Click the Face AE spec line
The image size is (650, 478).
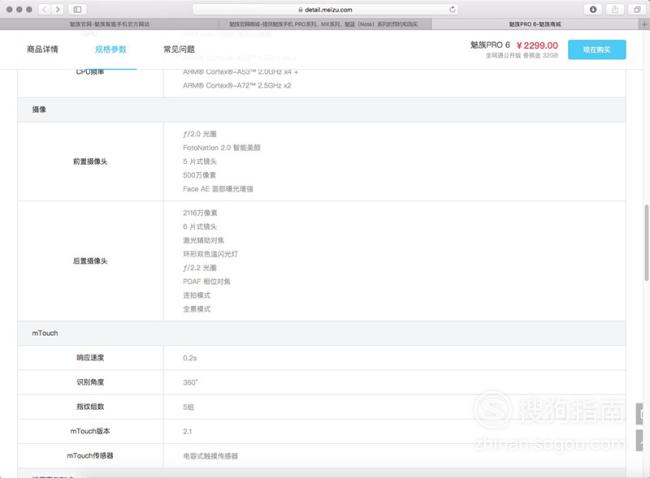[218, 189]
